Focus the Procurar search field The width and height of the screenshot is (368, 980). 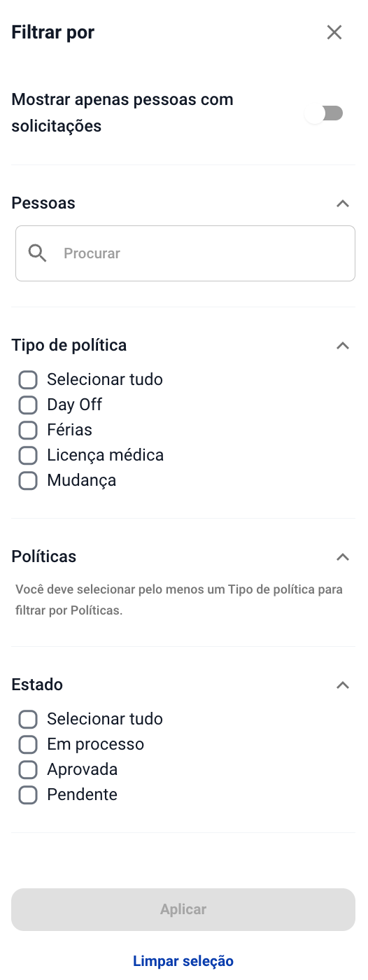(x=185, y=253)
